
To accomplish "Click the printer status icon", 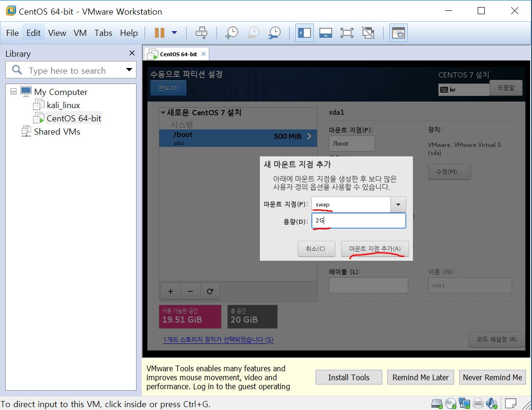I will (x=478, y=403).
